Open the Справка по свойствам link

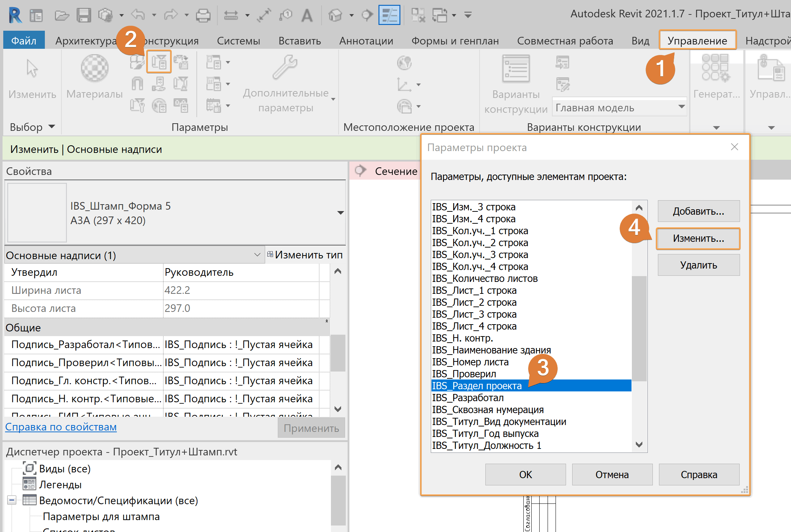coord(61,427)
